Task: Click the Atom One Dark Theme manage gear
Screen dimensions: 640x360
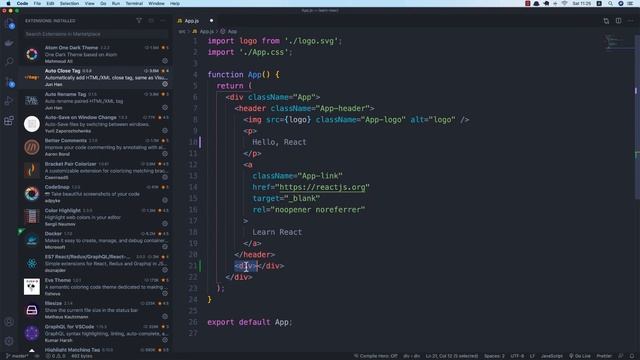Action: click(x=165, y=61)
